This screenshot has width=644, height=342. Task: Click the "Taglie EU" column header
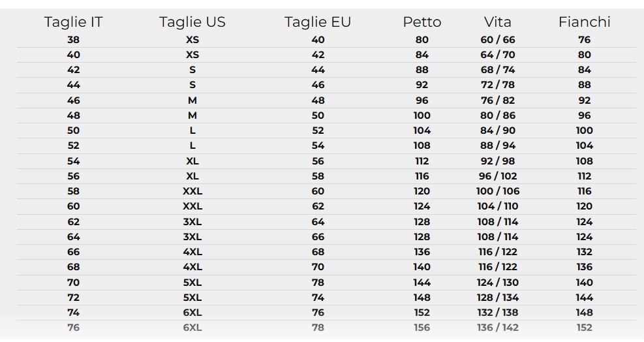pyautogui.click(x=318, y=22)
